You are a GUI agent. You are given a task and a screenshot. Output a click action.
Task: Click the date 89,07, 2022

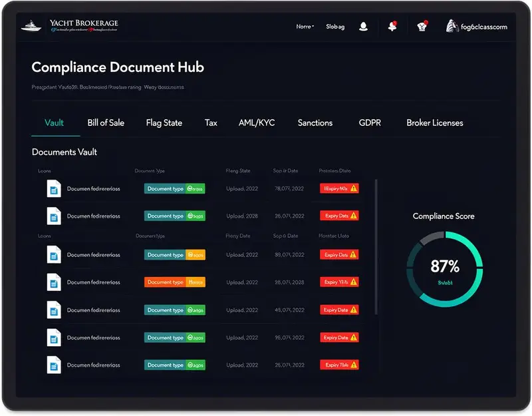[289, 255]
